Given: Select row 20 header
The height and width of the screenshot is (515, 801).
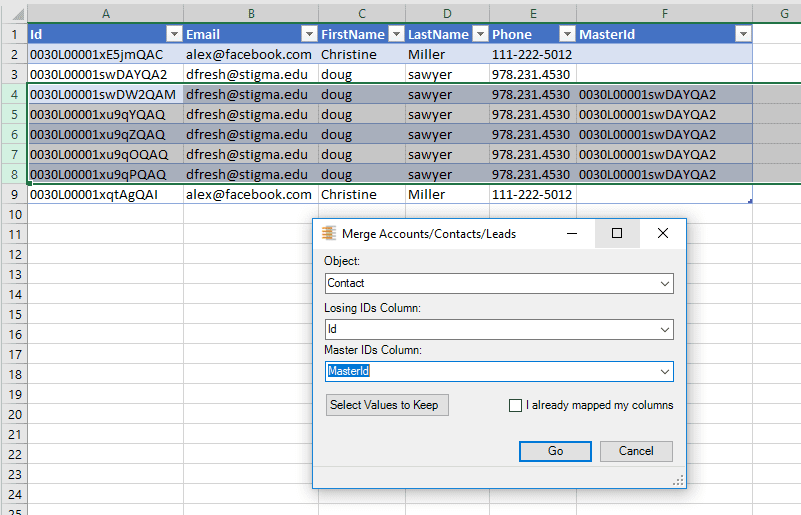Looking at the screenshot, I should (x=14, y=414).
